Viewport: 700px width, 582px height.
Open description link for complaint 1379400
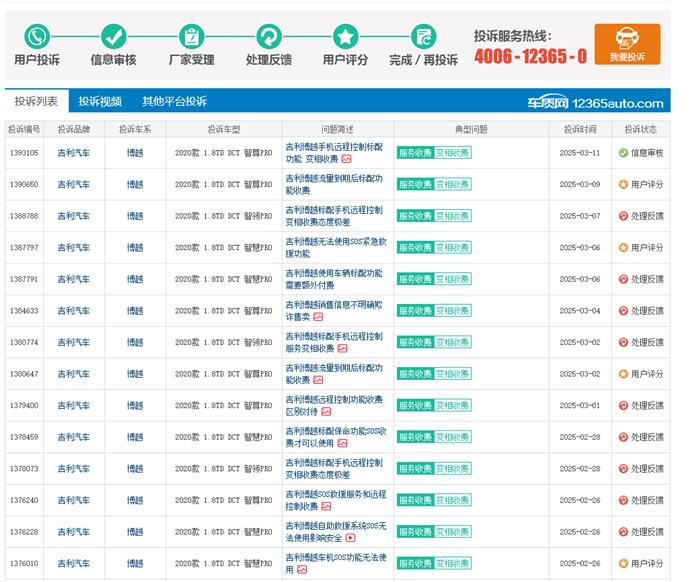334,405
